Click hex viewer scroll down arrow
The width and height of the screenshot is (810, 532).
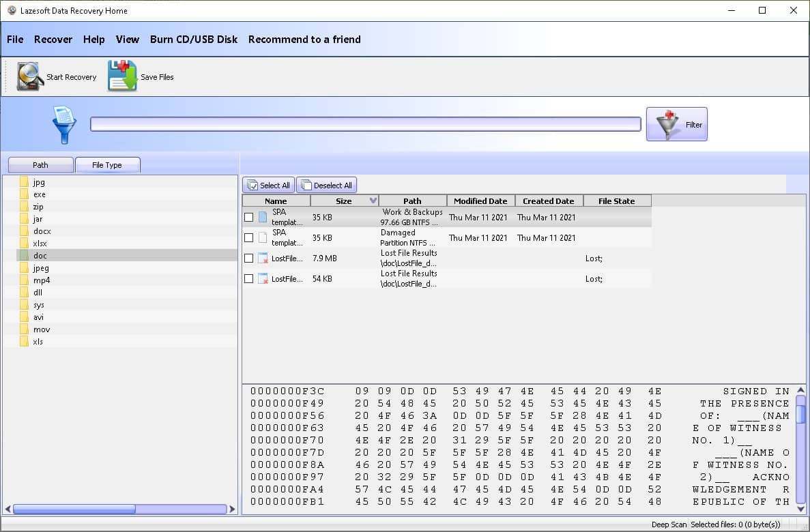tap(800, 509)
